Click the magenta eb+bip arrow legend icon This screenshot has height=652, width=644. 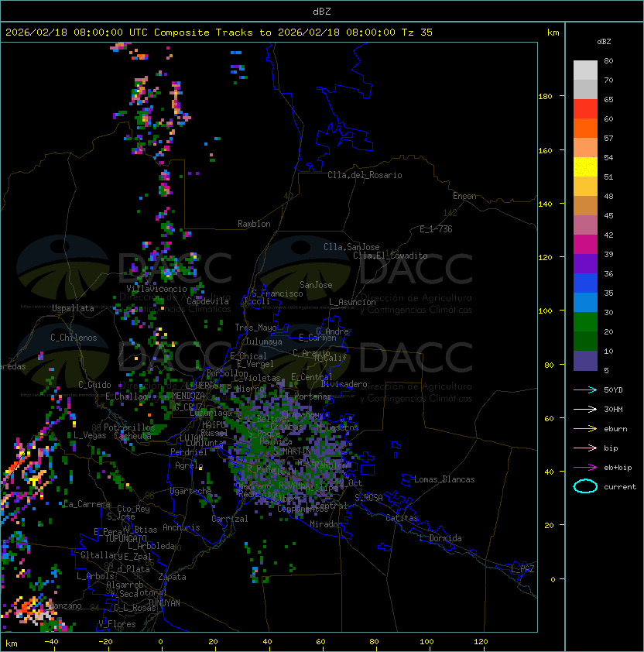585,468
